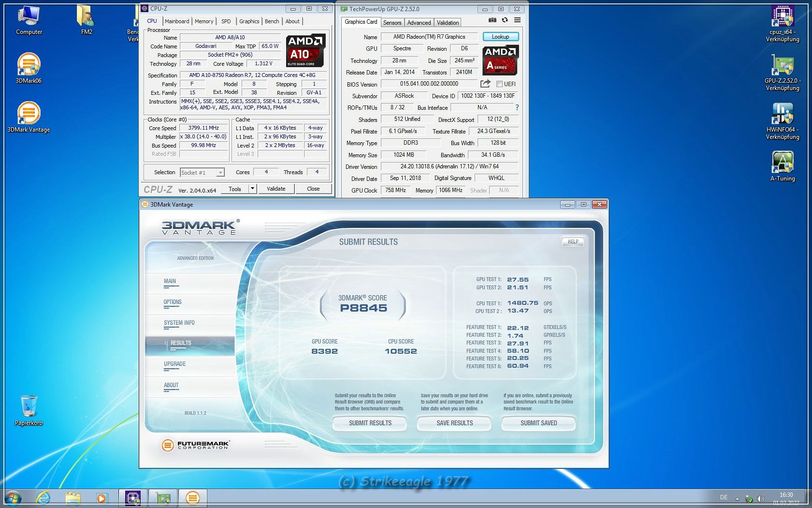This screenshot has width=812, height=508.
Task: Open the HWiNFO64 desktop shortcut
Action: (783, 121)
